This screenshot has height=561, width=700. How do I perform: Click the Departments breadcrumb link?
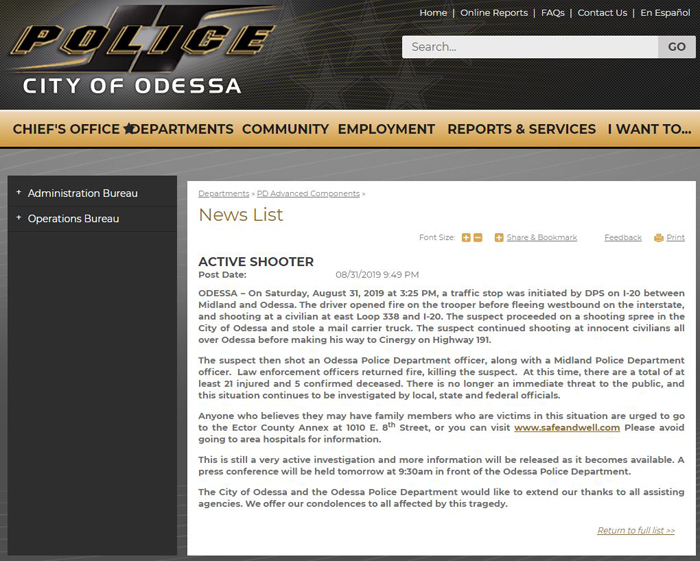(x=224, y=194)
